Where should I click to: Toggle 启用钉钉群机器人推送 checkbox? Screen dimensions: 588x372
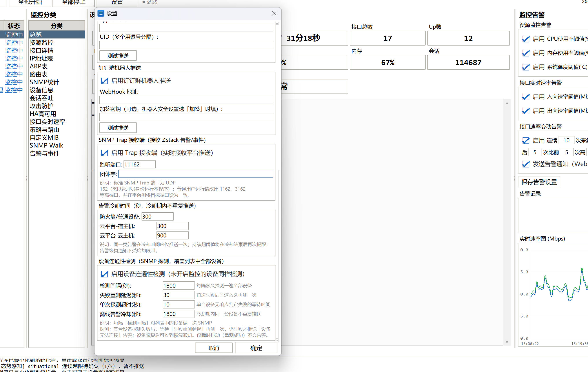[104, 81]
